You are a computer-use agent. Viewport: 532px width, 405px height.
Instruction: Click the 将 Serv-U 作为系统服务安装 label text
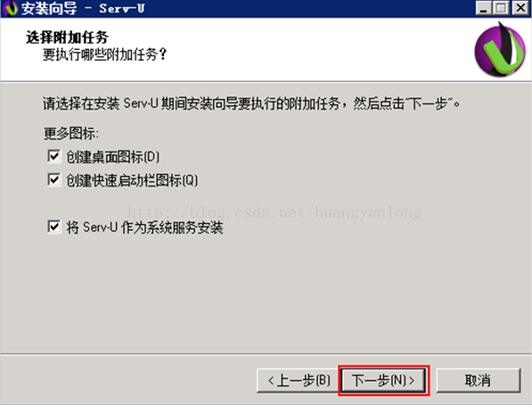[144, 227]
